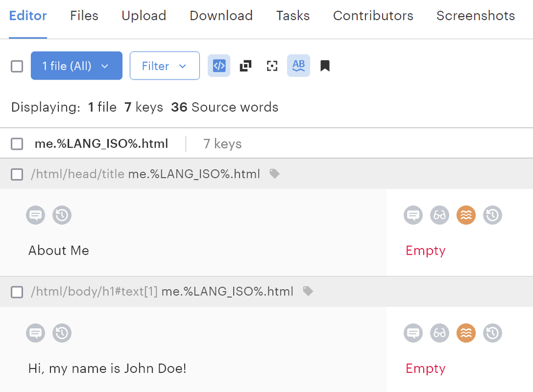Expand the Filter dropdown
This screenshot has height=392, width=533.
(x=164, y=66)
